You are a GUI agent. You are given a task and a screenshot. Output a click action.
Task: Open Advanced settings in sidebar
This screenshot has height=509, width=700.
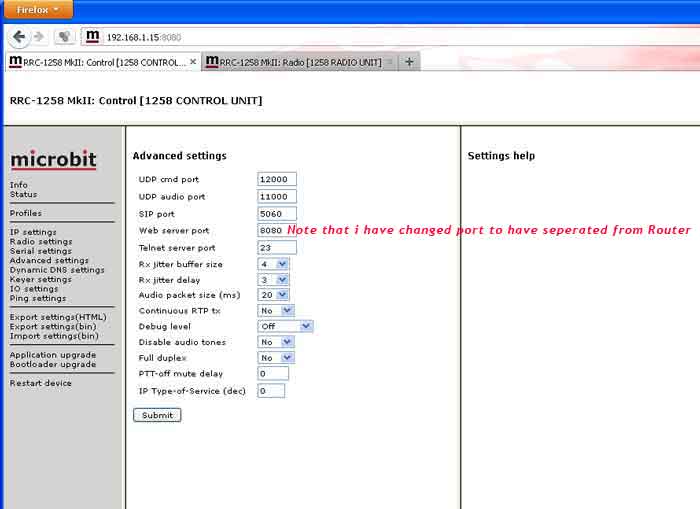49,260
